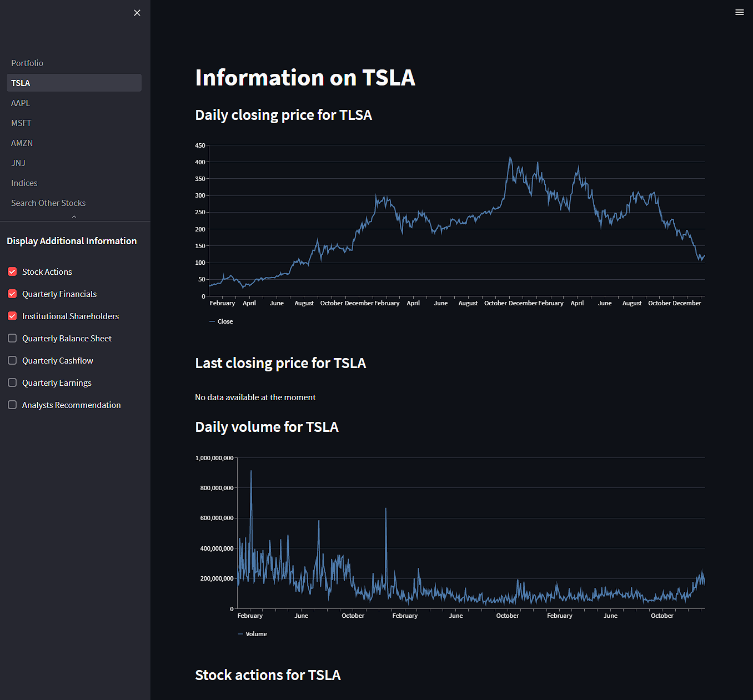Disable Institutional Shareholders display
Image resolution: width=753 pixels, height=700 pixels.
point(12,316)
